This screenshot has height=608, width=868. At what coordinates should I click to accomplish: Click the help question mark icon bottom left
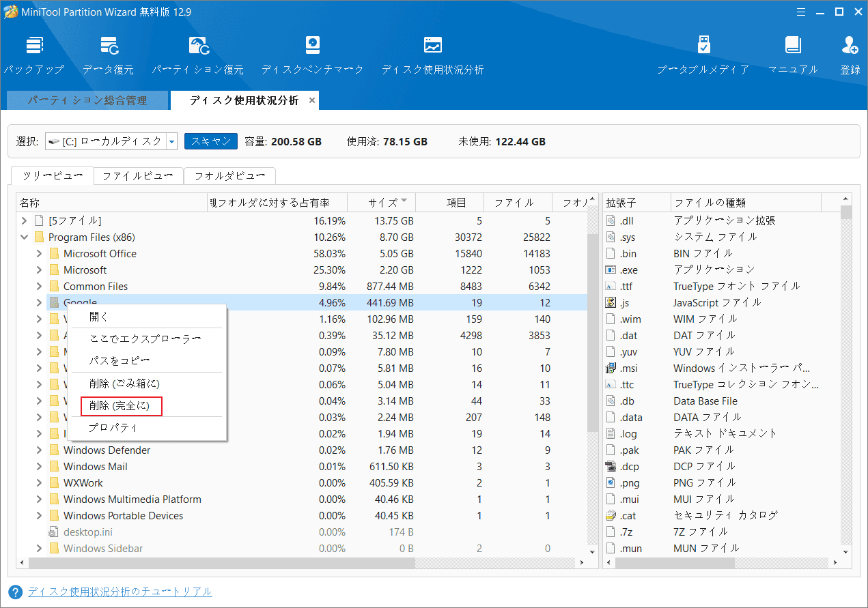(x=16, y=592)
